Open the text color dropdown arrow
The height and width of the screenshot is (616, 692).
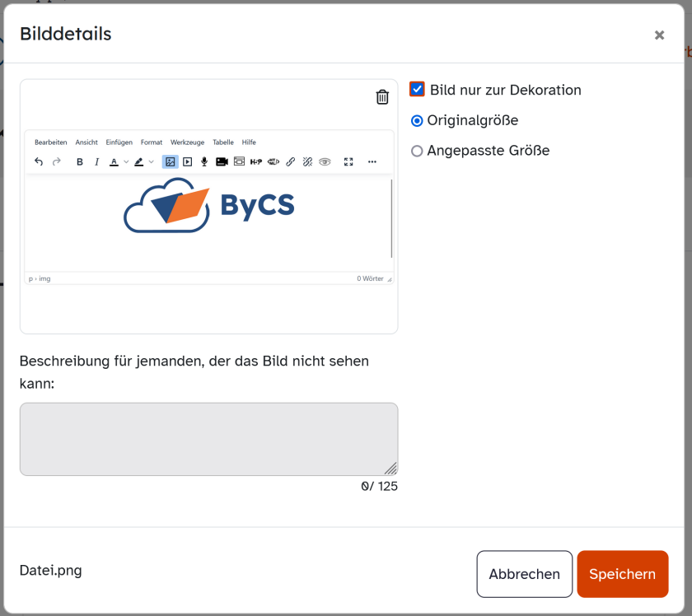(124, 161)
